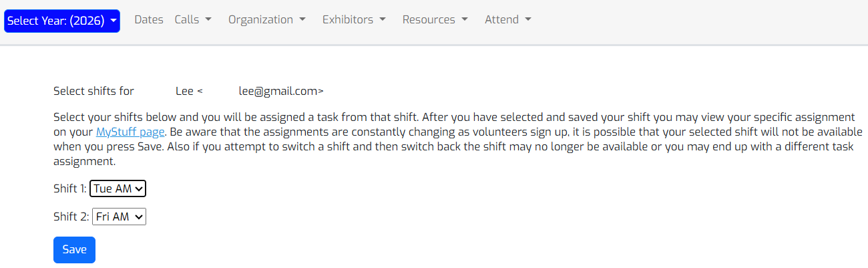This screenshot has height=268, width=868.
Task: Click the blue Save button
Action: [x=74, y=249]
